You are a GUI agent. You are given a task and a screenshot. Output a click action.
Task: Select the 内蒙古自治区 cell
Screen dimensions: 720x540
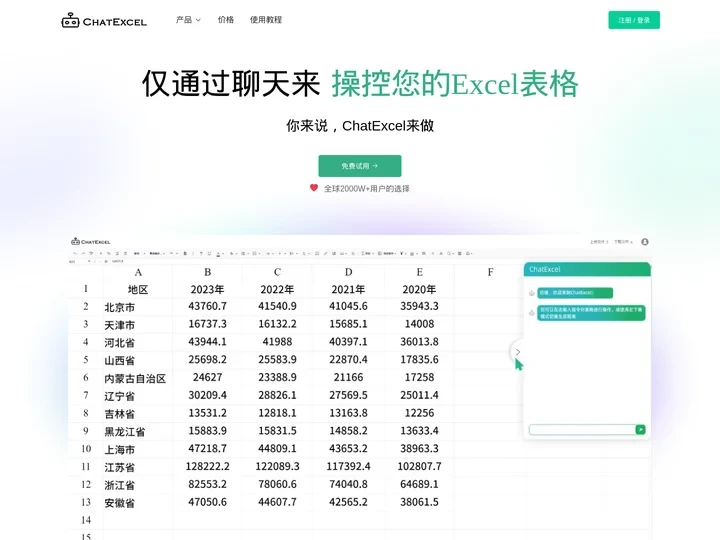[x=138, y=378]
